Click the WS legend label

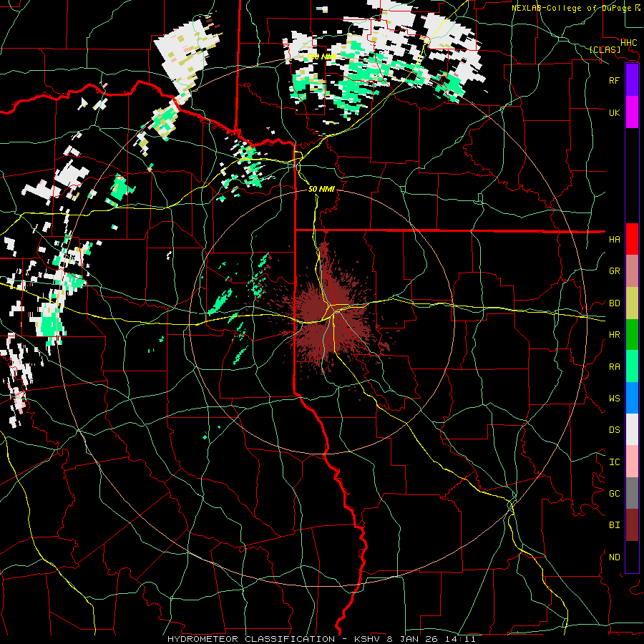614,399
